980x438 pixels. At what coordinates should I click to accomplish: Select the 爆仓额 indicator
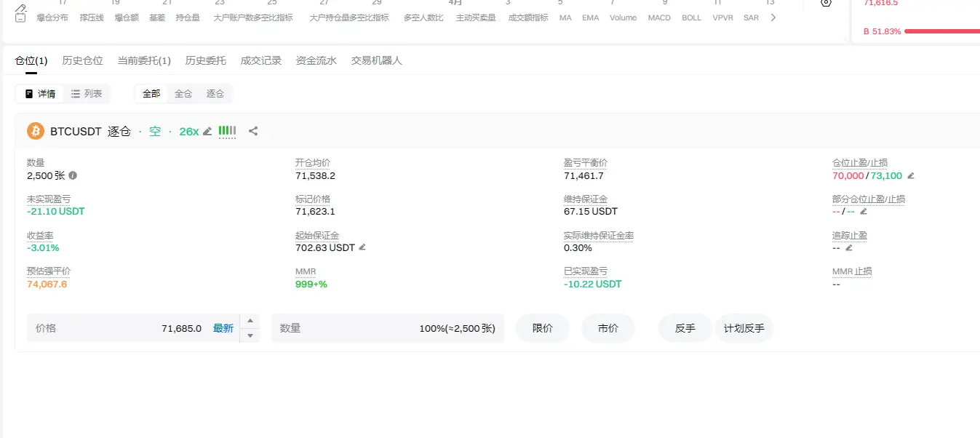point(127,17)
